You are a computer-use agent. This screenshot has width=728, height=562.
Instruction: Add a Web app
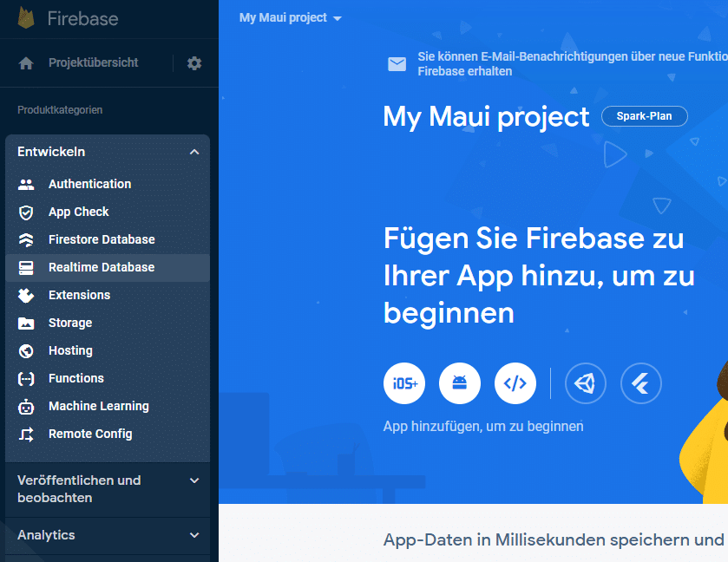click(x=515, y=383)
